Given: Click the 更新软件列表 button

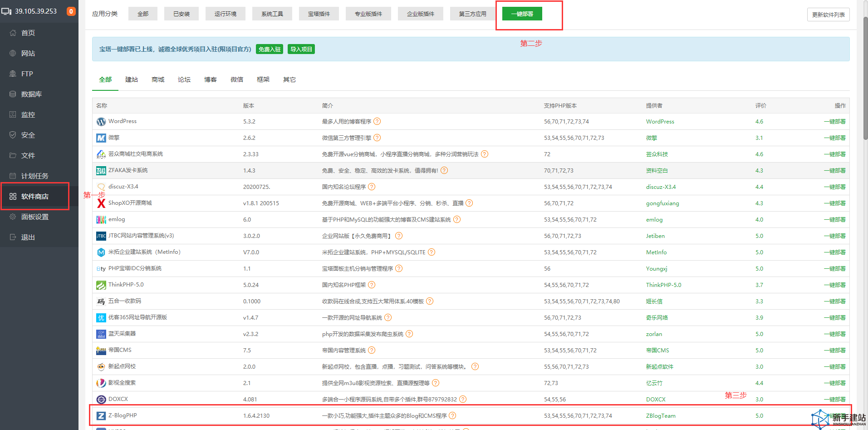Looking at the screenshot, I should 828,15.
